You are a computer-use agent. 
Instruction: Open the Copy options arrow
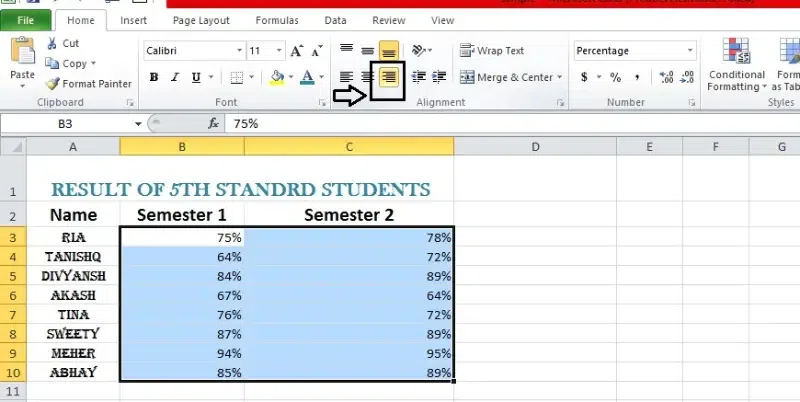(93, 63)
